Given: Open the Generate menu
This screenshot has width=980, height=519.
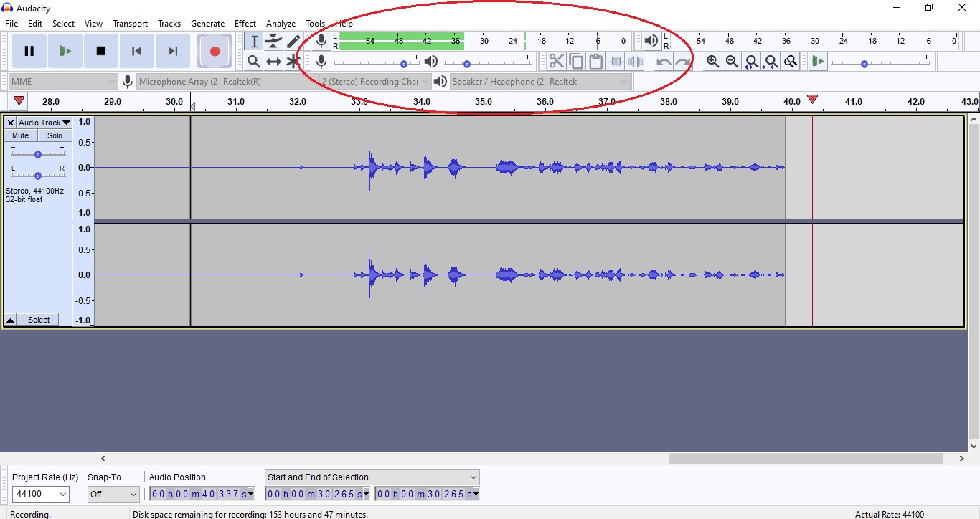Looking at the screenshot, I should pyautogui.click(x=207, y=24).
